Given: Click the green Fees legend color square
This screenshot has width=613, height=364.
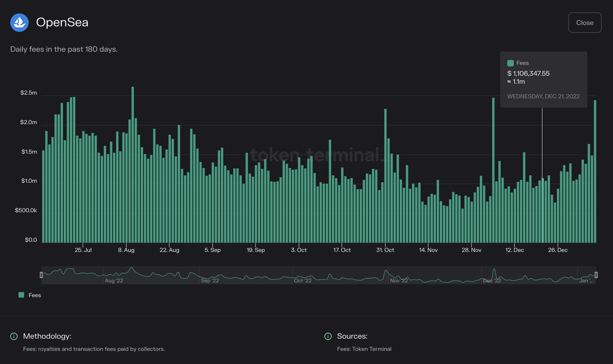Looking at the screenshot, I should pyautogui.click(x=21, y=295).
